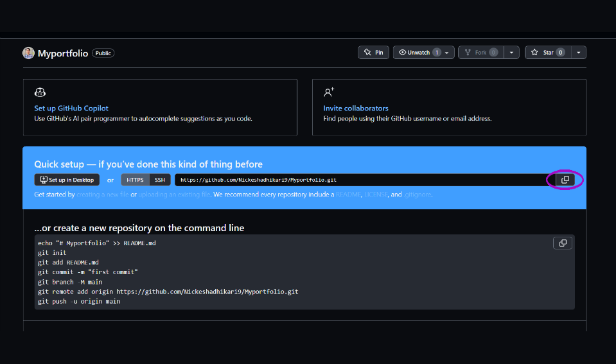Open uploading an existing file link
This screenshot has height=364, width=616.
coord(174,195)
